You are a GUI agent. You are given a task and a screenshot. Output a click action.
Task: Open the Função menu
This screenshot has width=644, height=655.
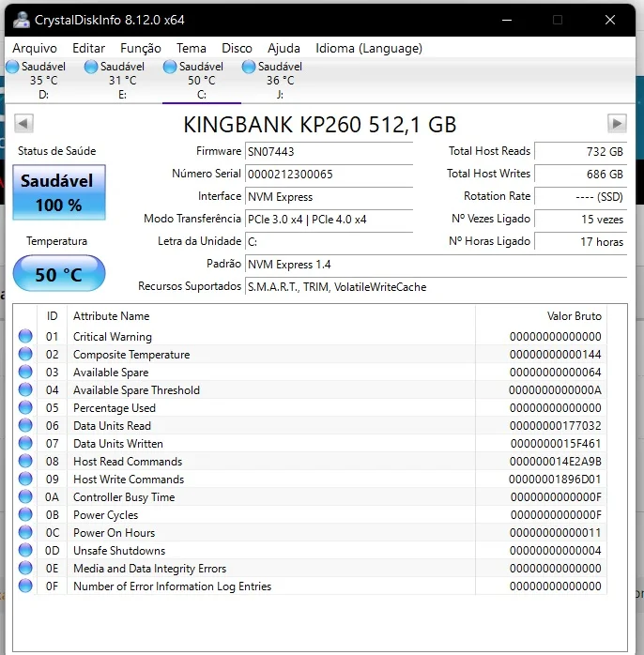(x=141, y=49)
